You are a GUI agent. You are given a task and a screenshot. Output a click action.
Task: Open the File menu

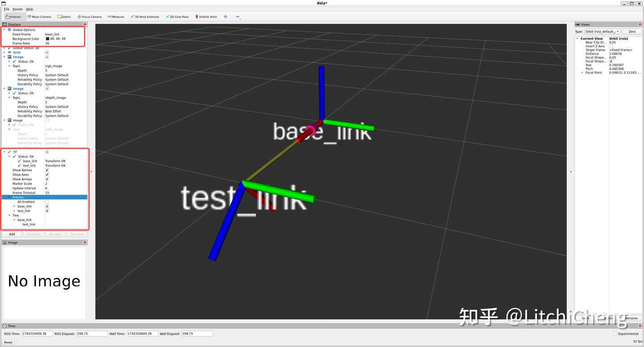6,9
